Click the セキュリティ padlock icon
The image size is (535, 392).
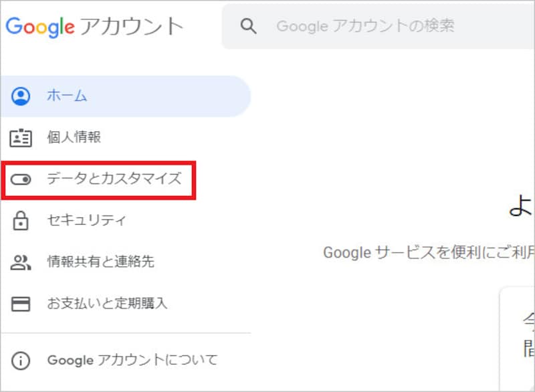[21, 220]
